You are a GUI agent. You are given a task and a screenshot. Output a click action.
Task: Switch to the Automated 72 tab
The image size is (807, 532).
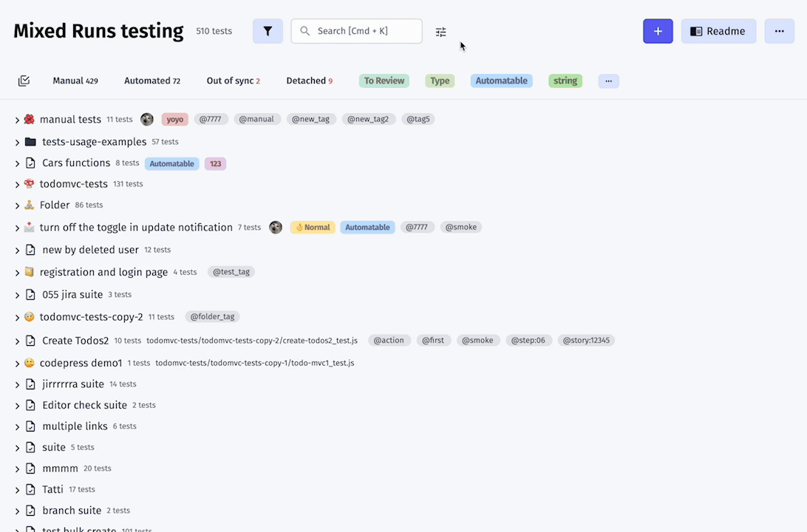tap(152, 81)
